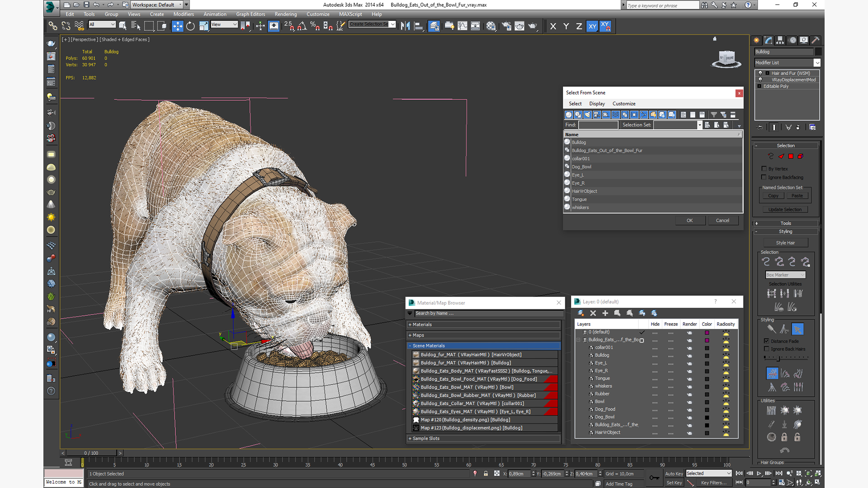Toggle the Angle Snap icon
Viewport: 868px width, 488px height.
[x=302, y=26]
